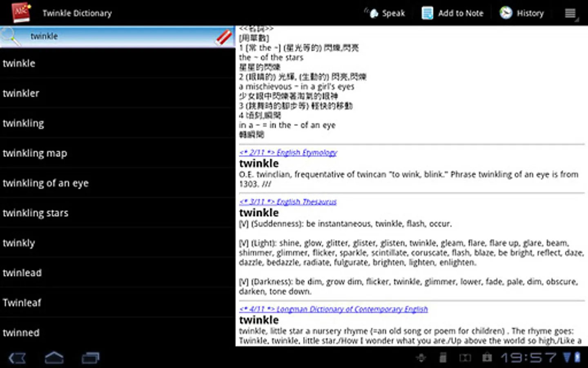Select 'twinned' in the word list

117,332
